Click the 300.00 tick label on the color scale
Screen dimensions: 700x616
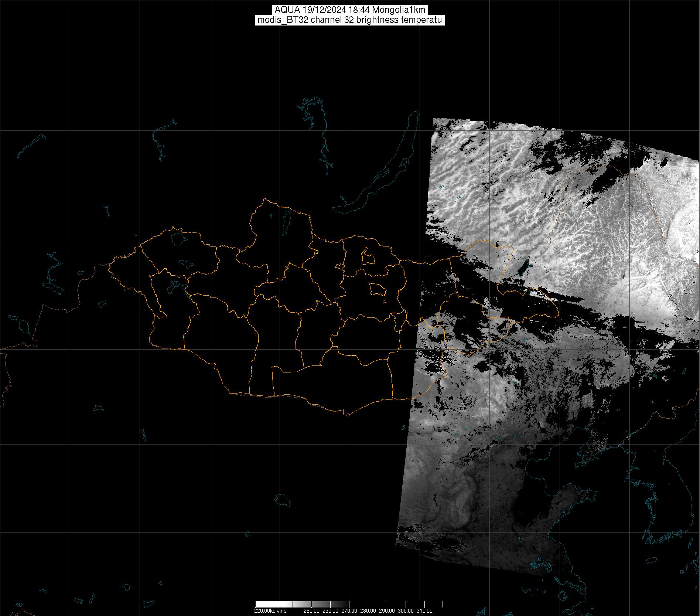tap(406, 610)
